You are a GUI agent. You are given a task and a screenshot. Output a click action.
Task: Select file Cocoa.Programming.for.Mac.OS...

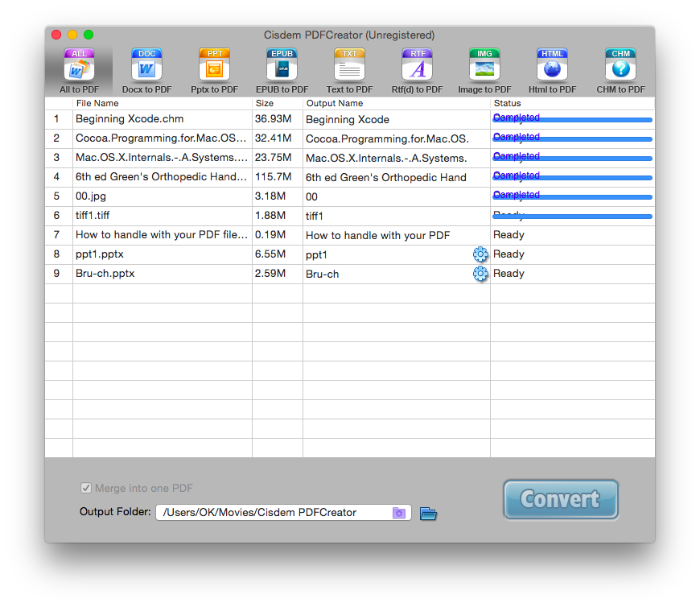(161, 138)
